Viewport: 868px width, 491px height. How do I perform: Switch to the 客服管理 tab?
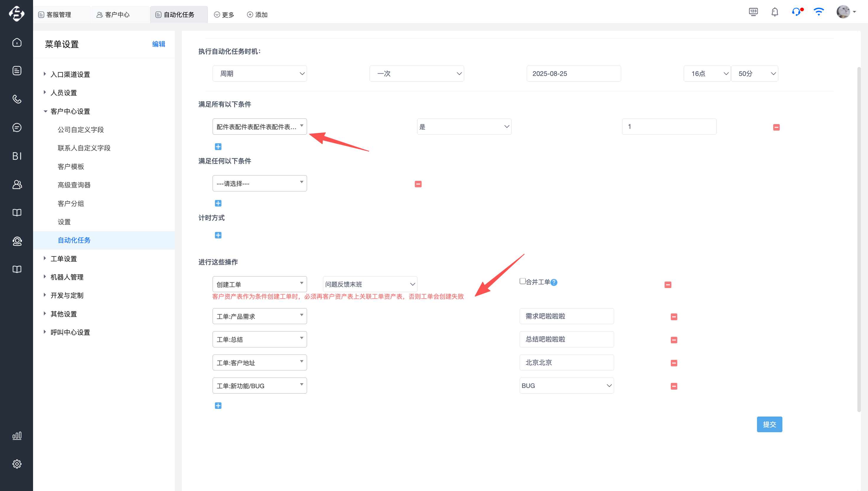tap(59, 14)
